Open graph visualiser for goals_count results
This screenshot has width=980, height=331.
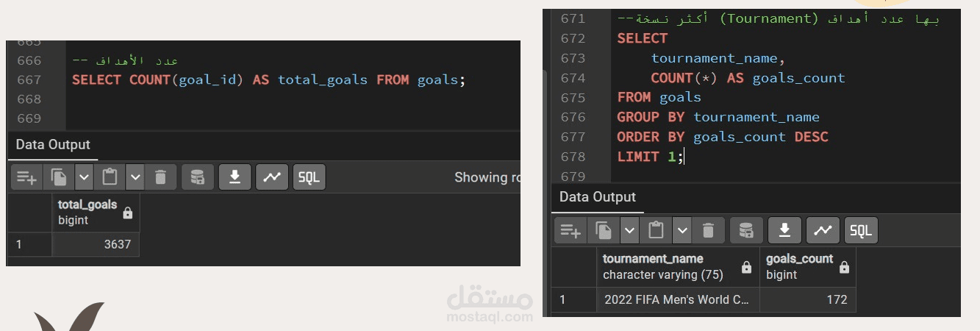tap(823, 231)
